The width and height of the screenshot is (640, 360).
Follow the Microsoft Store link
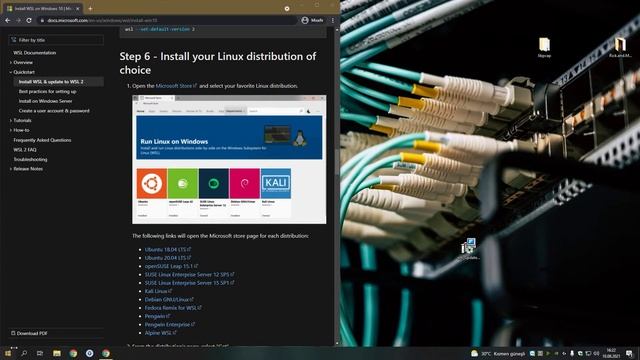point(176,86)
